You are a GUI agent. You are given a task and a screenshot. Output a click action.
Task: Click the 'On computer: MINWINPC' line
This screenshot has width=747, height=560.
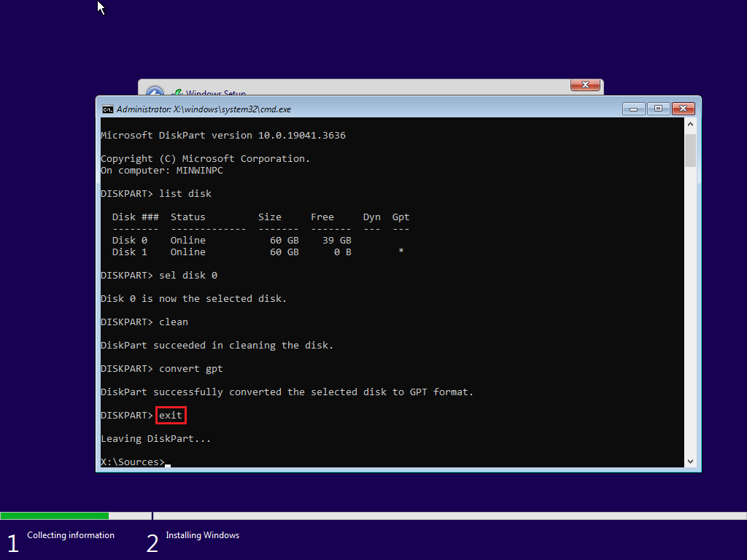[x=162, y=171]
